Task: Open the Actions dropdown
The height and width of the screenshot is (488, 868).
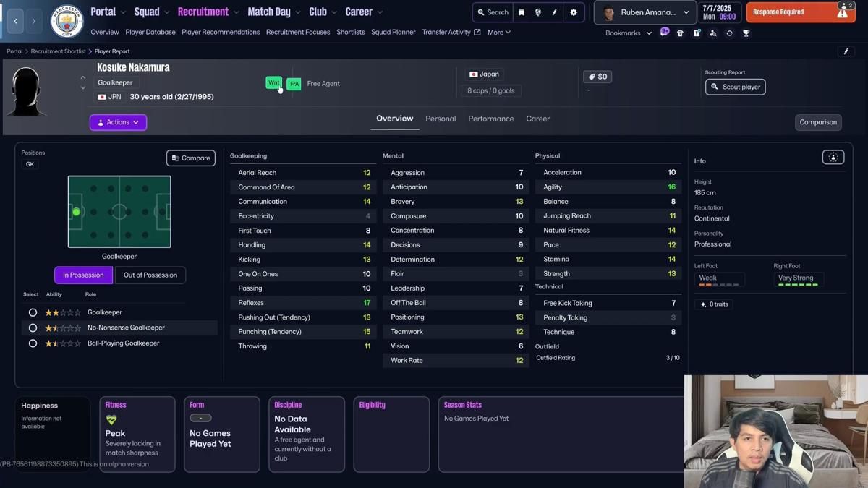Action: [117, 121]
